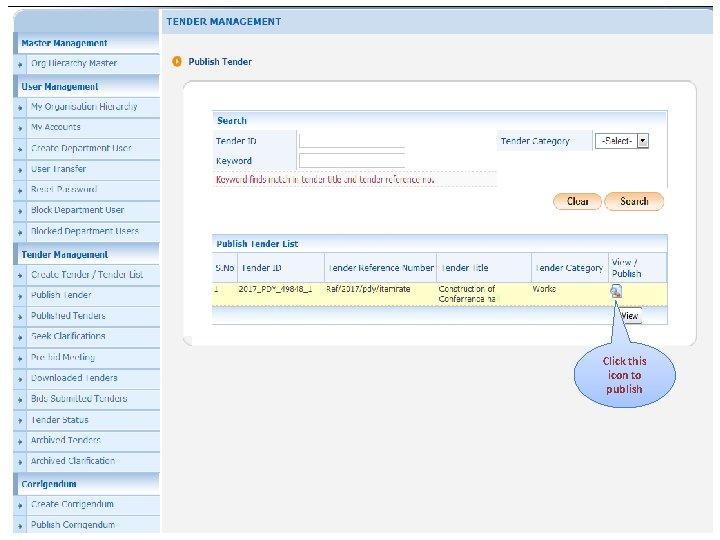Click arrow bullet beside Publish Corrigendum
Viewport: 720px width, 540px height.
[x=20, y=526]
